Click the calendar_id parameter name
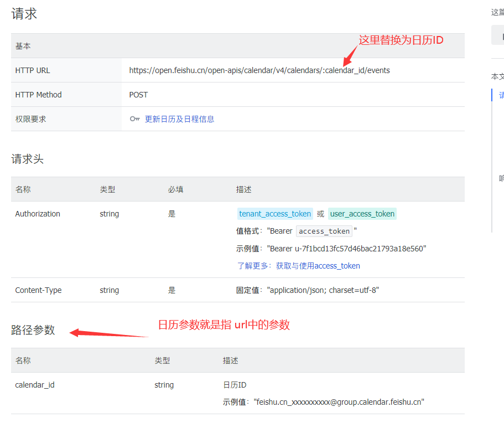Viewport: 504px width, 433px height. point(35,385)
